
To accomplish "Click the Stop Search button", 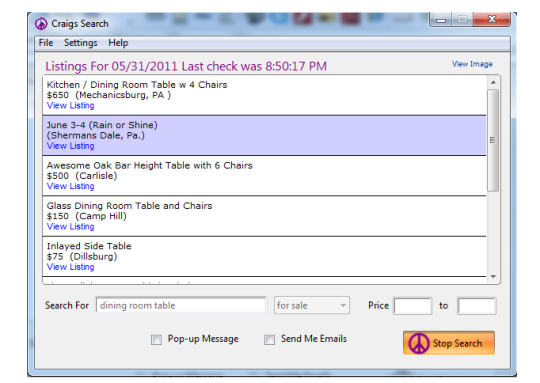I will 449,343.
